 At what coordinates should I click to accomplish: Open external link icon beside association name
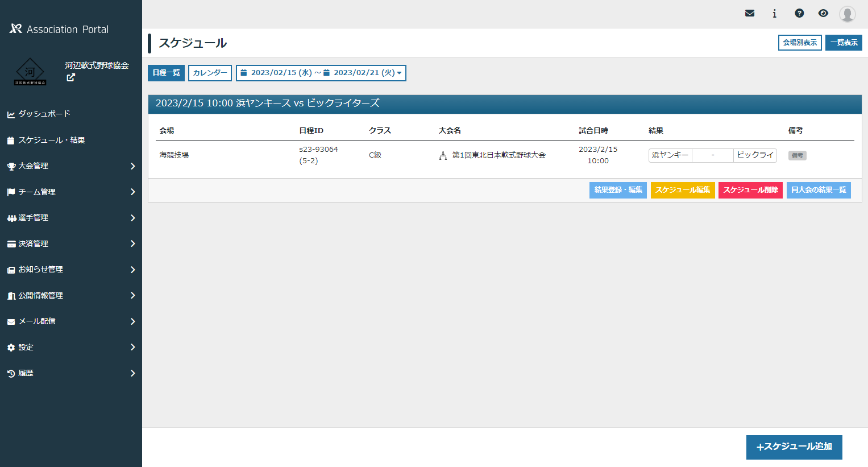coord(70,77)
